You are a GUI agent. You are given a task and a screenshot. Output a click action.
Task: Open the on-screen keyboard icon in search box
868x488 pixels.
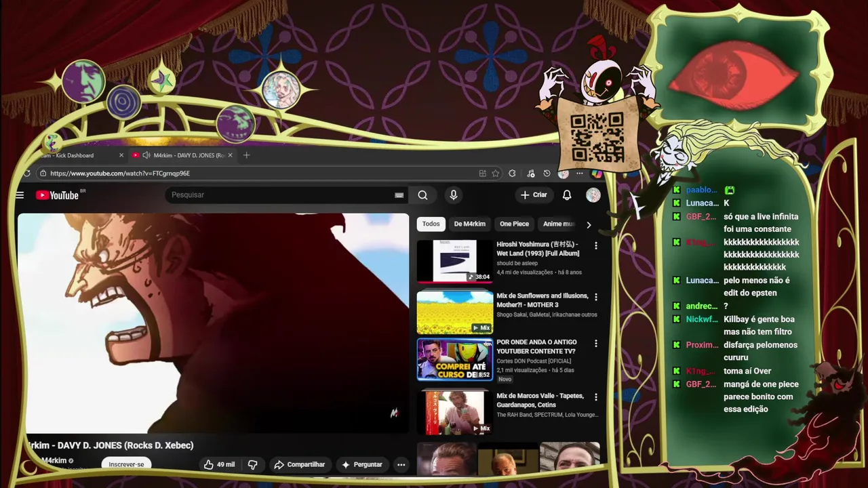coord(399,195)
